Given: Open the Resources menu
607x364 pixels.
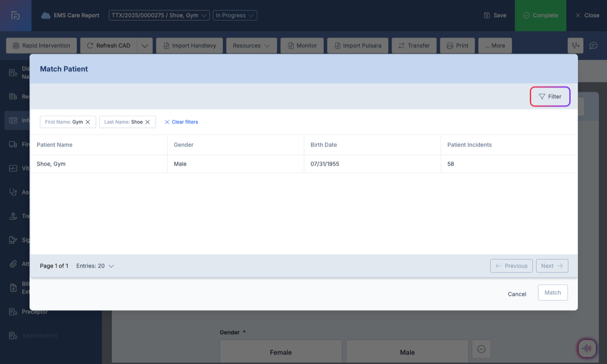Looking at the screenshot, I should (x=251, y=46).
